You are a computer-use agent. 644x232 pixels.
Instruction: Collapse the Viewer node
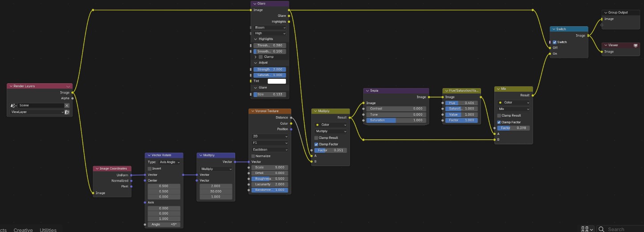[x=606, y=45]
